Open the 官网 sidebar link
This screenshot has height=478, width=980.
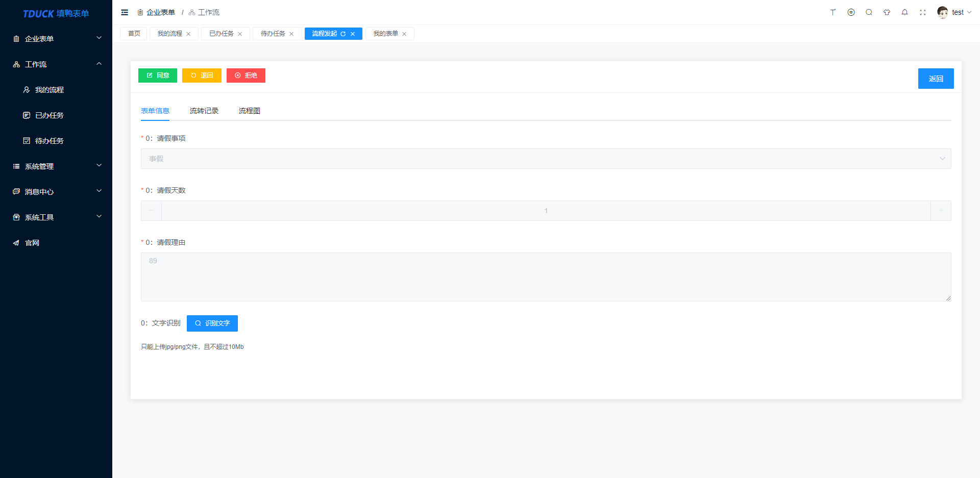56,242
